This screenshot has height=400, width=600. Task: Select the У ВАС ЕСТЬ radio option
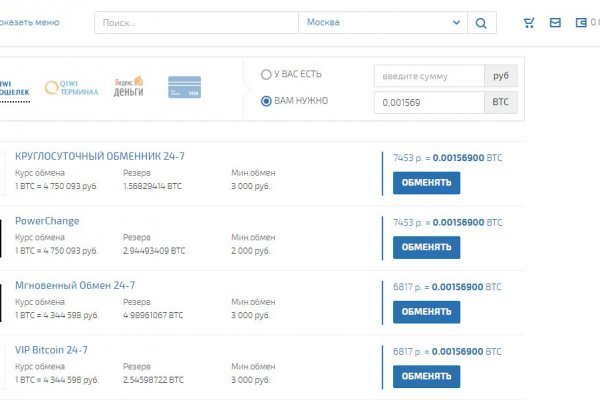pos(266,74)
